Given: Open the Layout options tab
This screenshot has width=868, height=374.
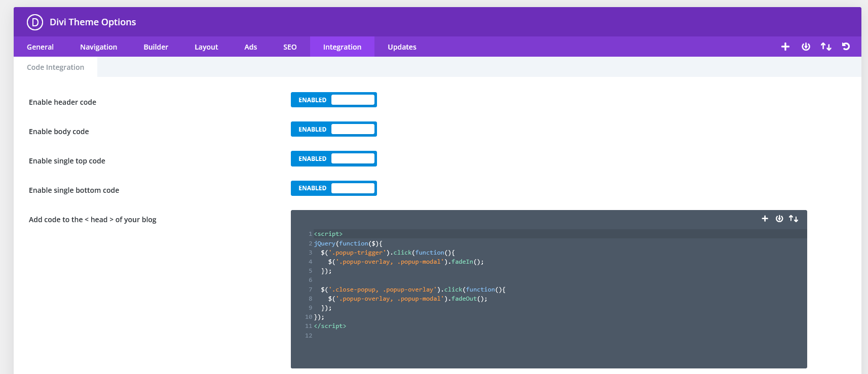Looking at the screenshot, I should (x=206, y=47).
